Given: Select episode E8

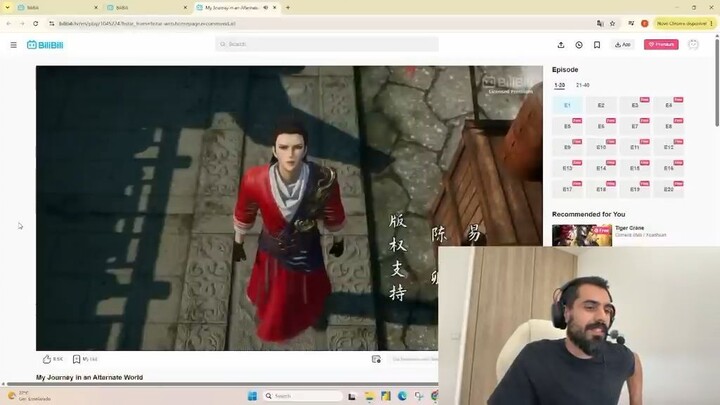Looking at the screenshot, I should [669, 126].
